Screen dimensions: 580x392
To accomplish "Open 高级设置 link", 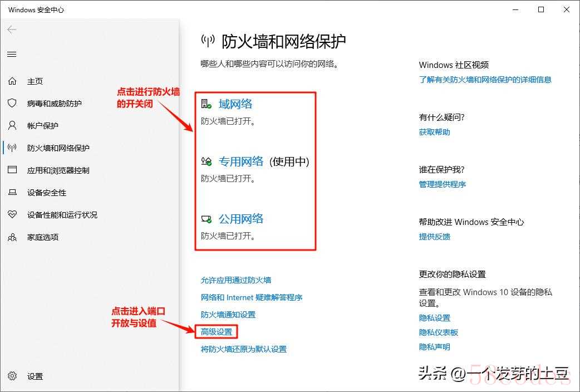I will point(217,332).
